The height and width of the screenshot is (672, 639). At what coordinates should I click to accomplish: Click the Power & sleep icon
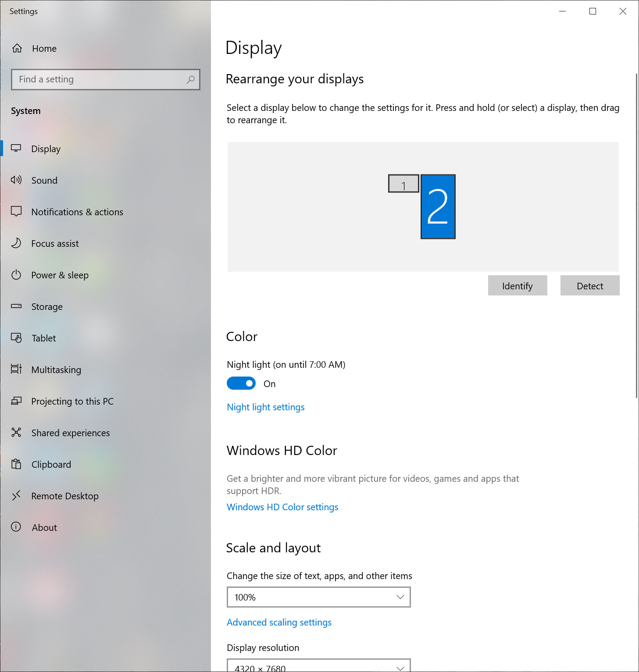pos(16,275)
